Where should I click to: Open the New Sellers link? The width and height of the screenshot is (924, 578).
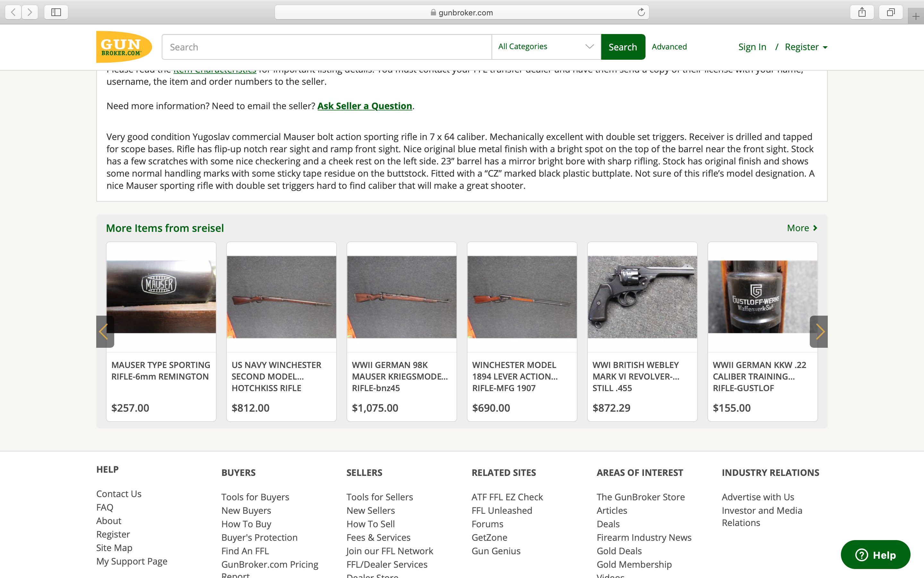coord(370,510)
